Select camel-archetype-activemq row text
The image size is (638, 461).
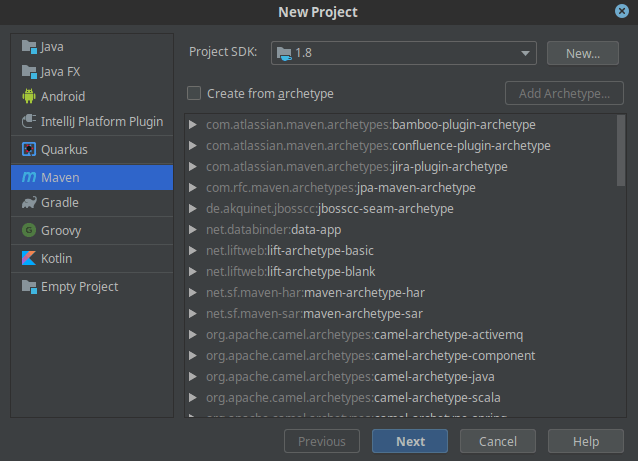(365, 335)
